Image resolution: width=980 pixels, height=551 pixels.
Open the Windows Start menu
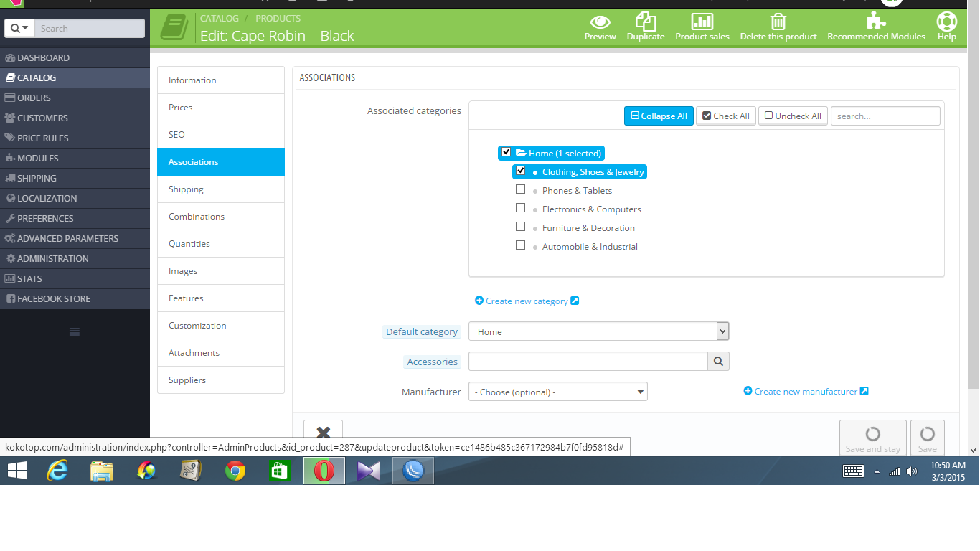click(17, 471)
